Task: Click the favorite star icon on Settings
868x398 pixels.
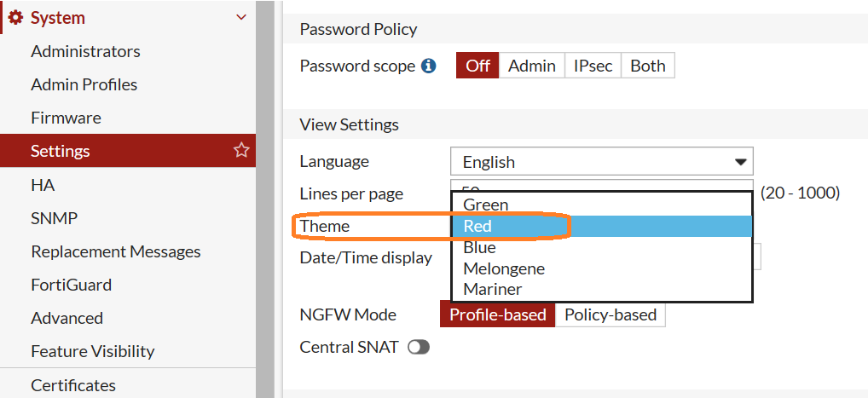Action: pyautogui.click(x=241, y=151)
